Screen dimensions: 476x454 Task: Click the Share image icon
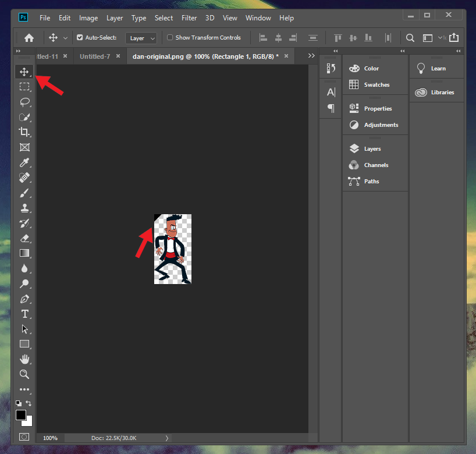[454, 37]
